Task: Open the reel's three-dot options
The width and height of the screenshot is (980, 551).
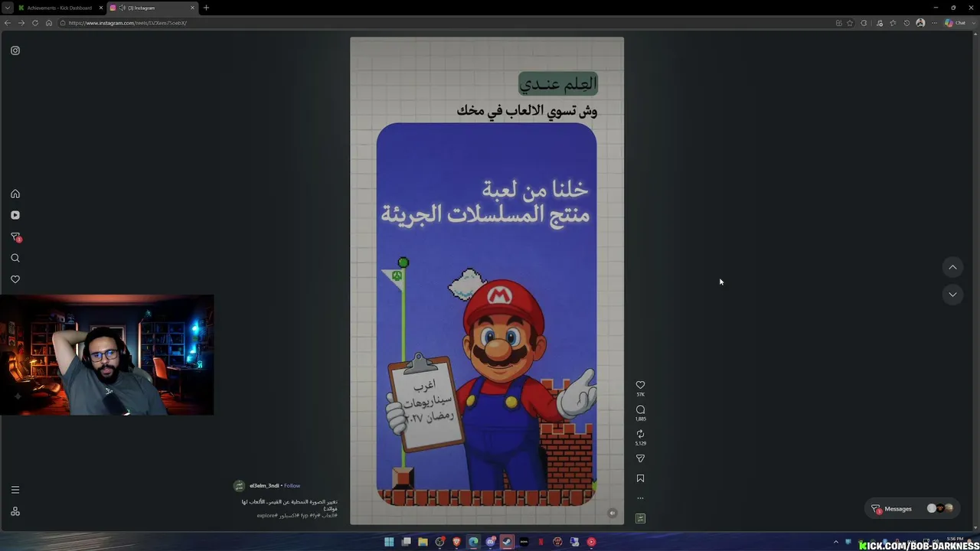Action: 641,498
